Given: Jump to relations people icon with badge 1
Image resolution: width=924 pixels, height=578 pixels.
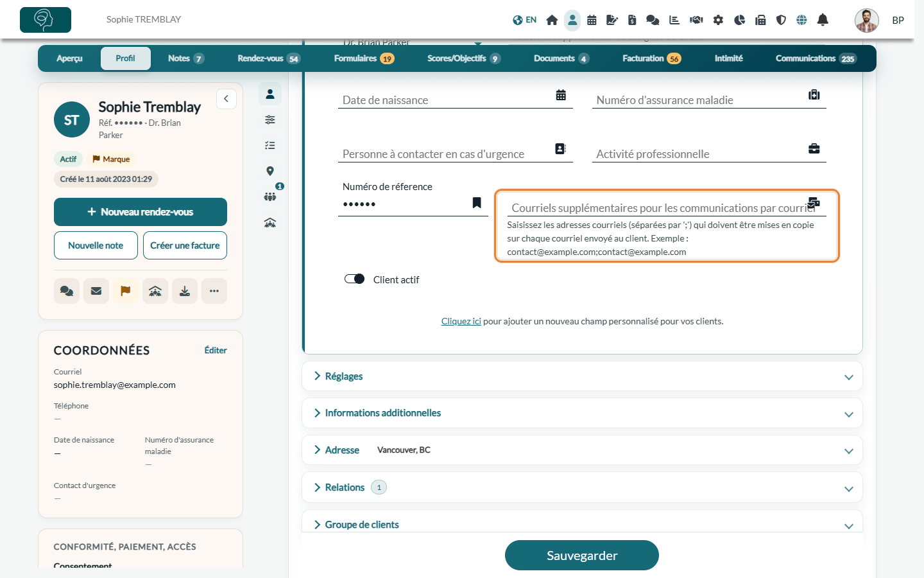Looking at the screenshot, I should [270, 197].
